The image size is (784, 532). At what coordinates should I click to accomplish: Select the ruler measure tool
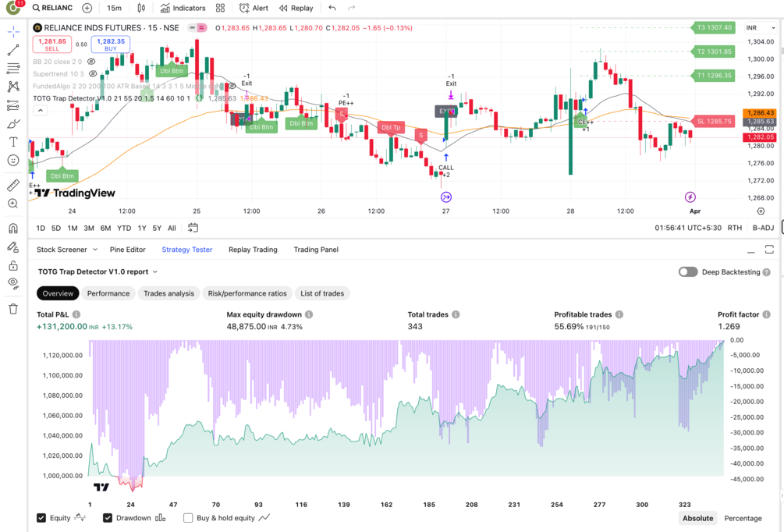(13, 185)
